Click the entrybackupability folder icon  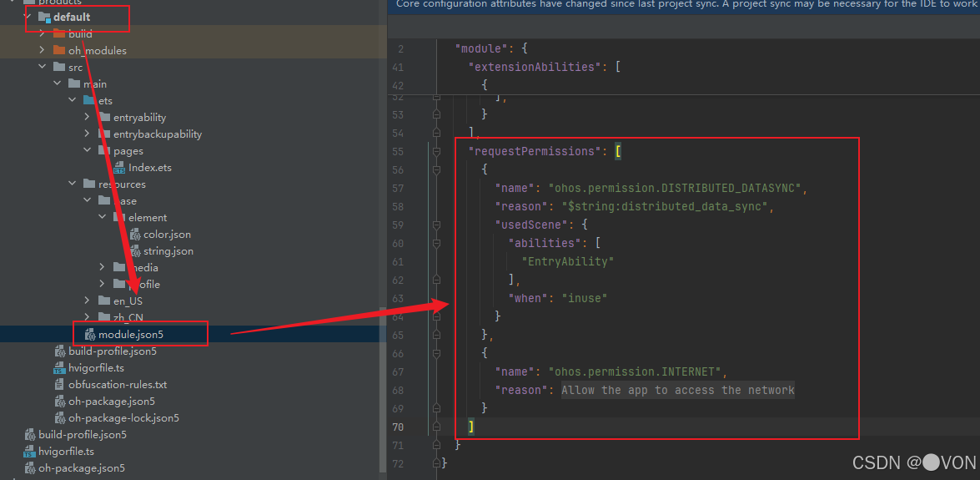(104, 134)
